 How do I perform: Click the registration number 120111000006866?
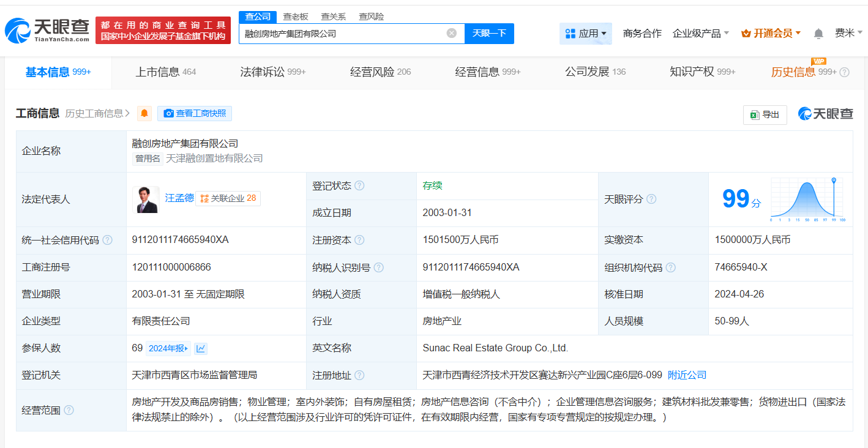[x=171, y=267]
